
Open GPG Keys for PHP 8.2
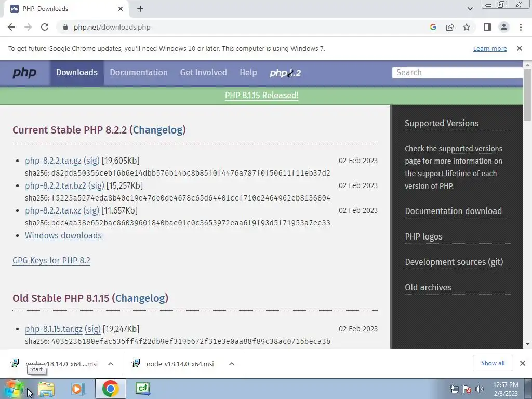pyautogui.click(x=51, y=261)
